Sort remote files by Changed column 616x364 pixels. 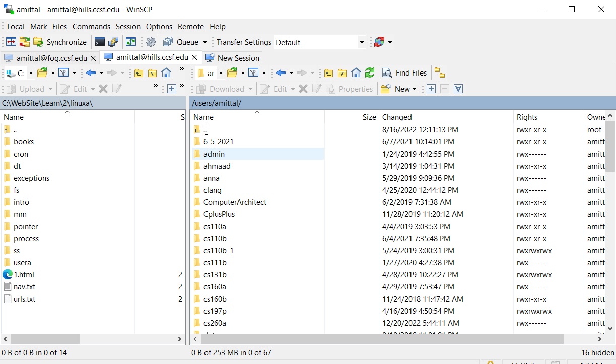point(397,117)
